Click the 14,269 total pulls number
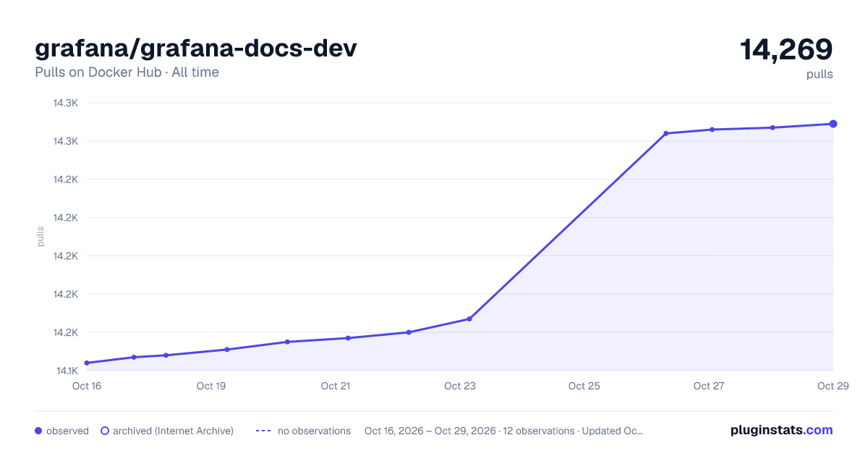This screenshot has width=868, height=456. click(786, 49)
